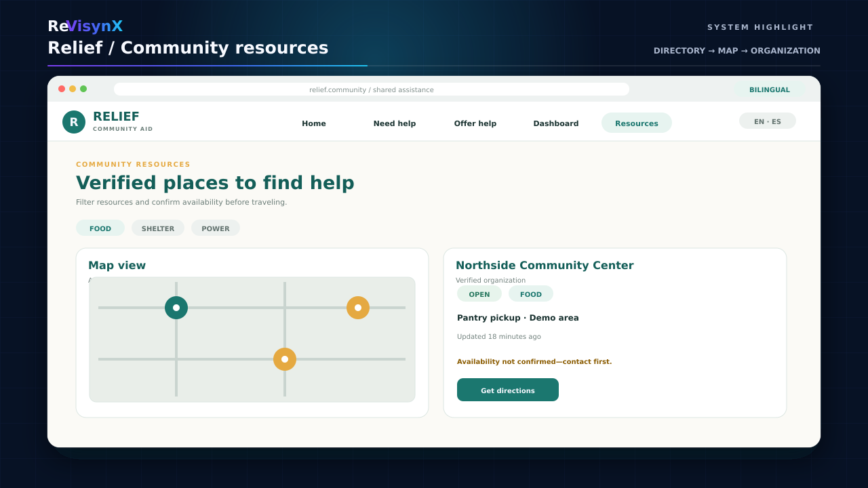Click the 'Filter resources and confirm availability' subtitle
Screen dimensions: 868x488
coord(181,202)
